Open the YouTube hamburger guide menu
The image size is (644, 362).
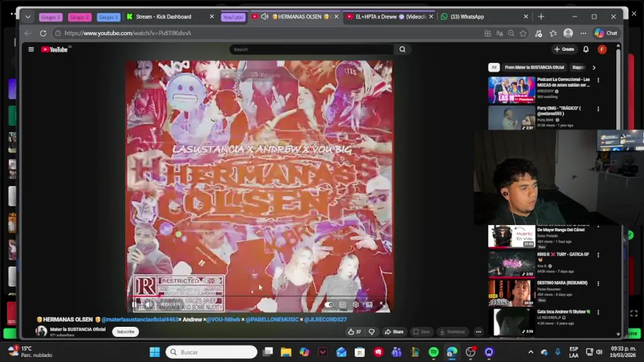[x=31, y=49]
